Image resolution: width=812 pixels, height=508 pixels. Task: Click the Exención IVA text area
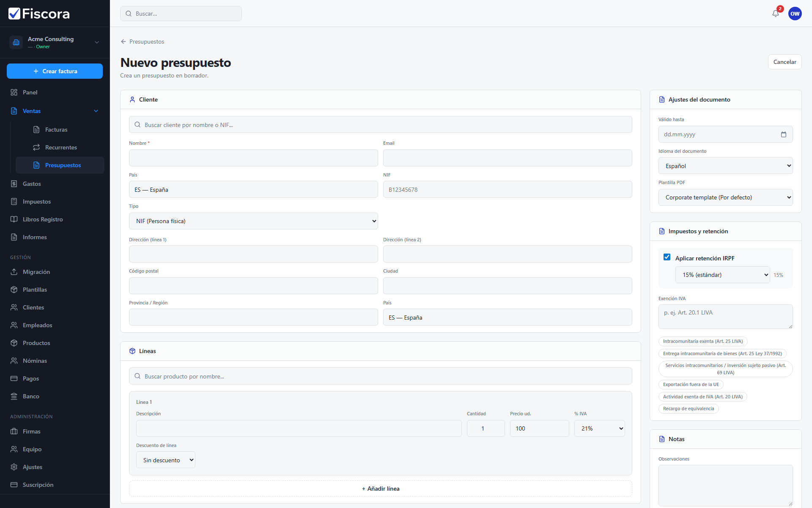[725, 317]
